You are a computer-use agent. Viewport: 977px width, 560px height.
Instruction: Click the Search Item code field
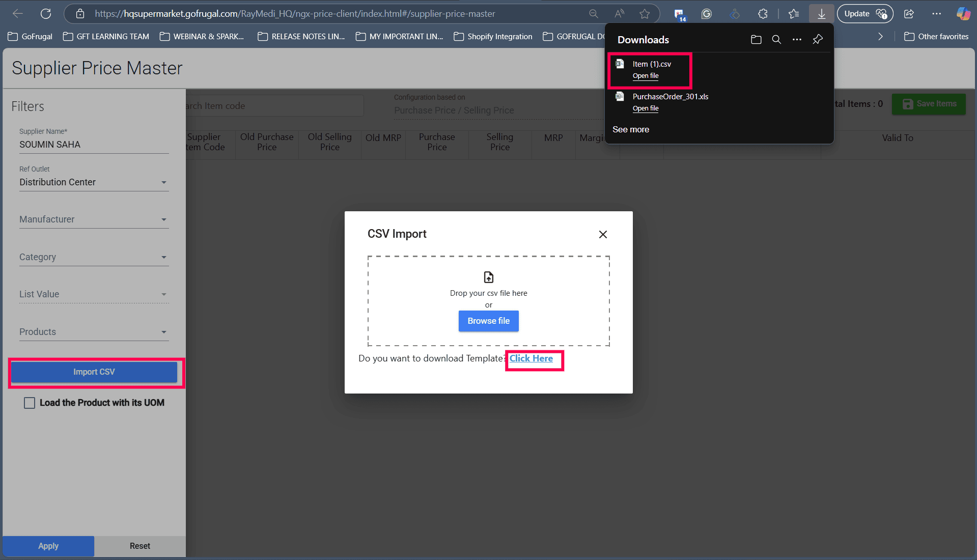275,106
